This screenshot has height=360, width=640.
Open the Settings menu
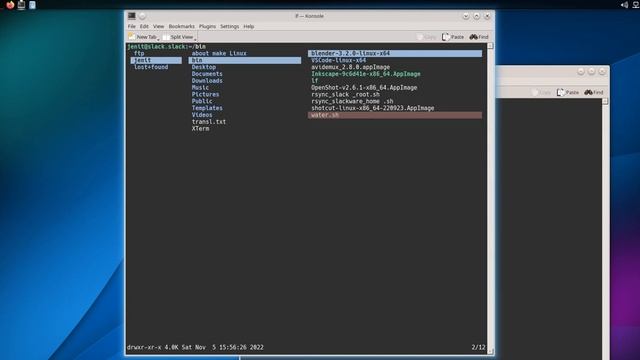click(x=229, y=26)
